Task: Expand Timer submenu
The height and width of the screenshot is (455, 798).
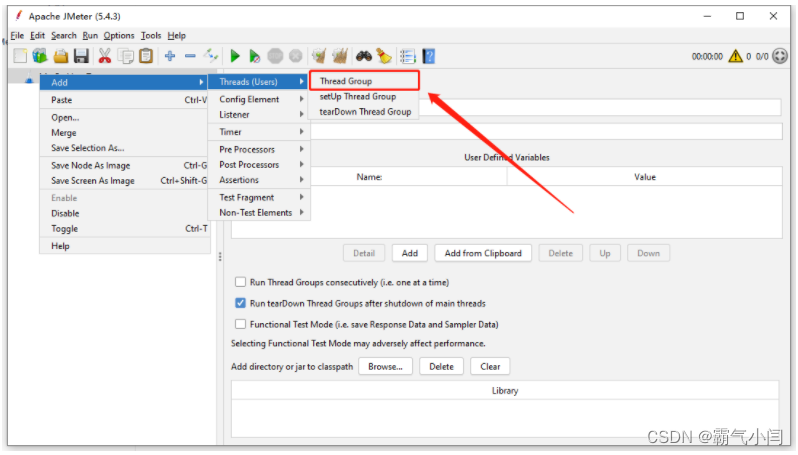Action: pyautogui.click(x=259, y=132)
